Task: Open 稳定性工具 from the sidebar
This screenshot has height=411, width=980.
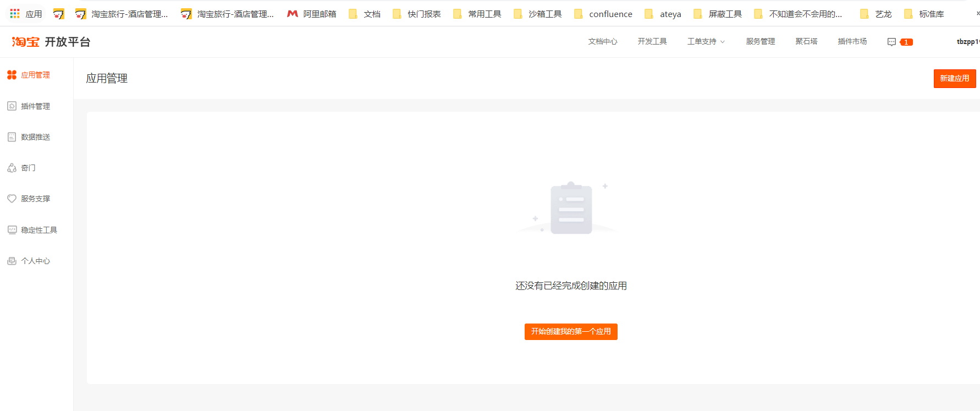Action: coord(32,230)
